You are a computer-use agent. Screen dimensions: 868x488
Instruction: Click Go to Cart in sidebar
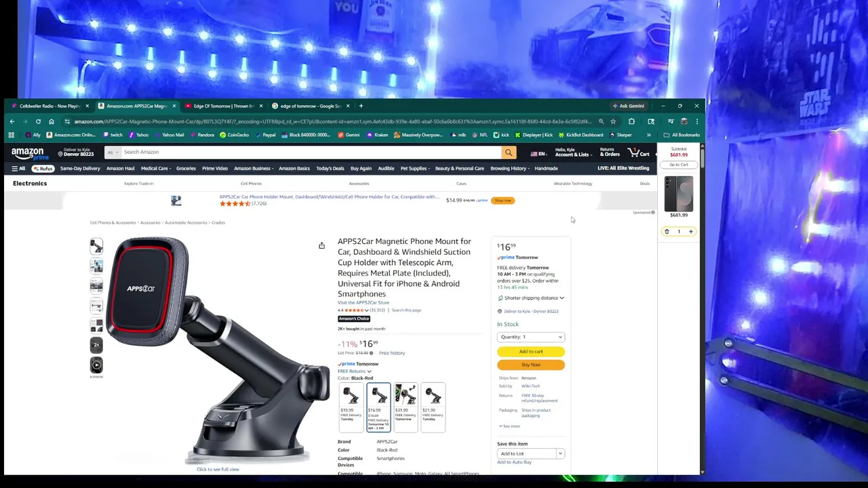tap(679, 165)
